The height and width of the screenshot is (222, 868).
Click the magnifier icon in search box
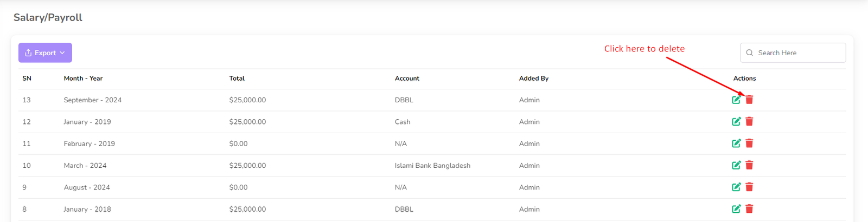749,53
